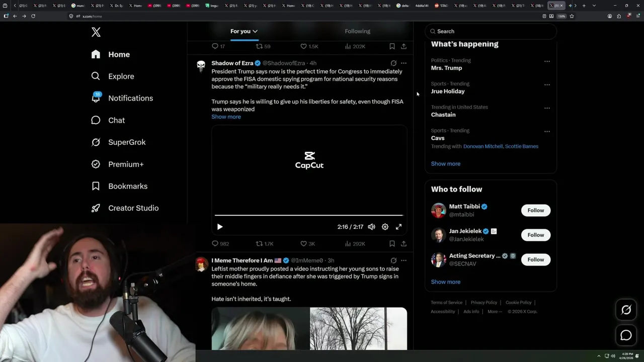Show more trends in What's happening

[x=446, y=164]
